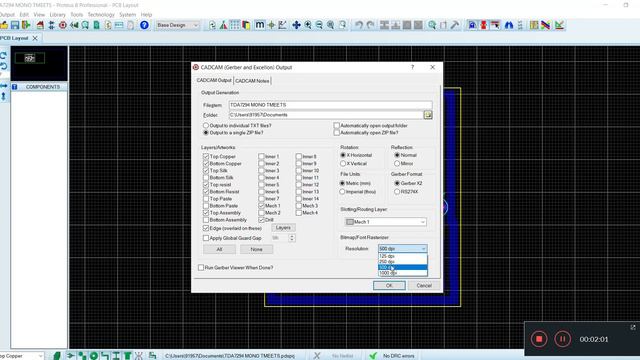Click the green origin crosshair icon
640x360 pixels.
tap(271, 25)
